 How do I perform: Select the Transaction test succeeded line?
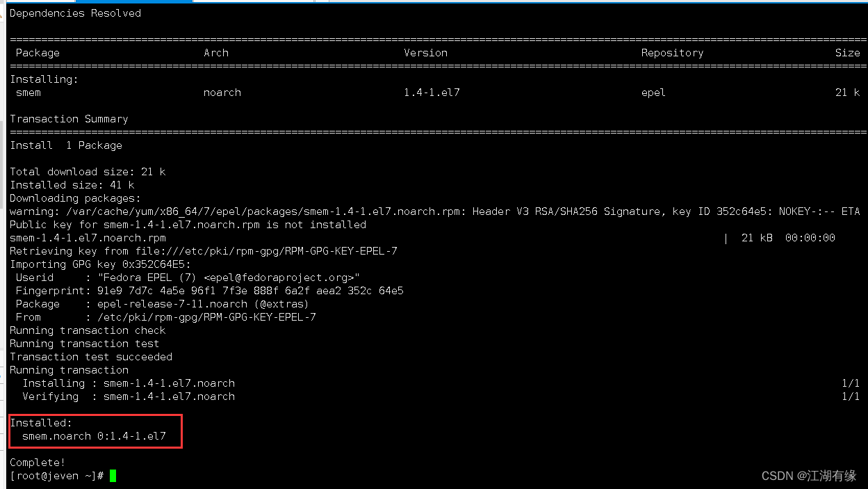(x=90, y=357)
